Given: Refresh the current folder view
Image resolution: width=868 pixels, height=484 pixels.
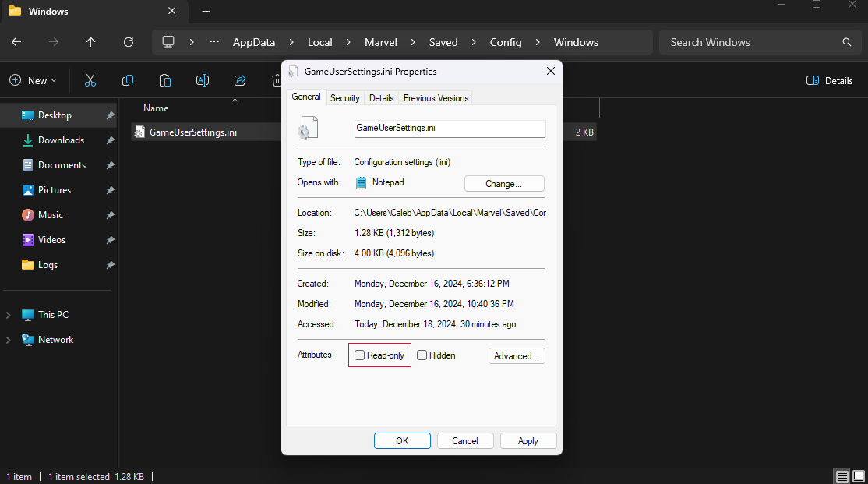Looking at the screenshot, I should click(129, 42).
